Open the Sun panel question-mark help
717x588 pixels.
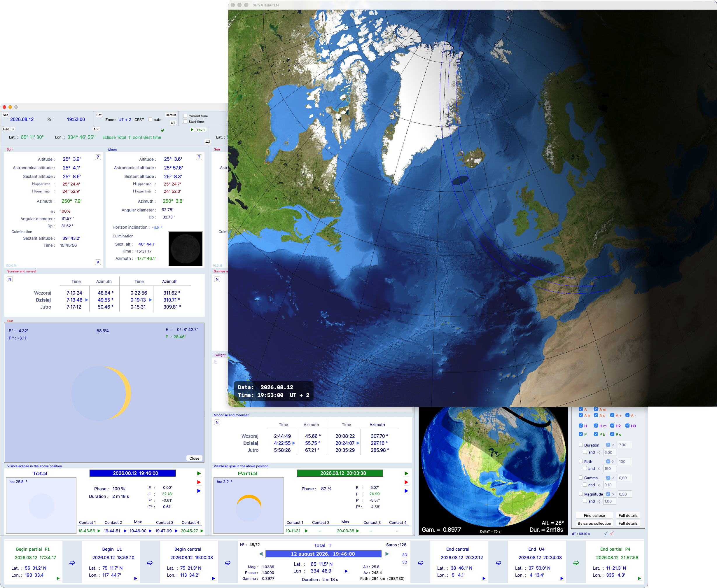[98, 157]
